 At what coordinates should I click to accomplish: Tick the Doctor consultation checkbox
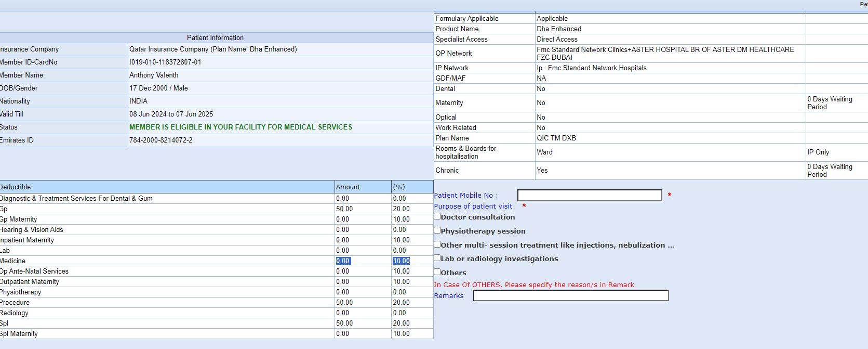pos(437,216)
